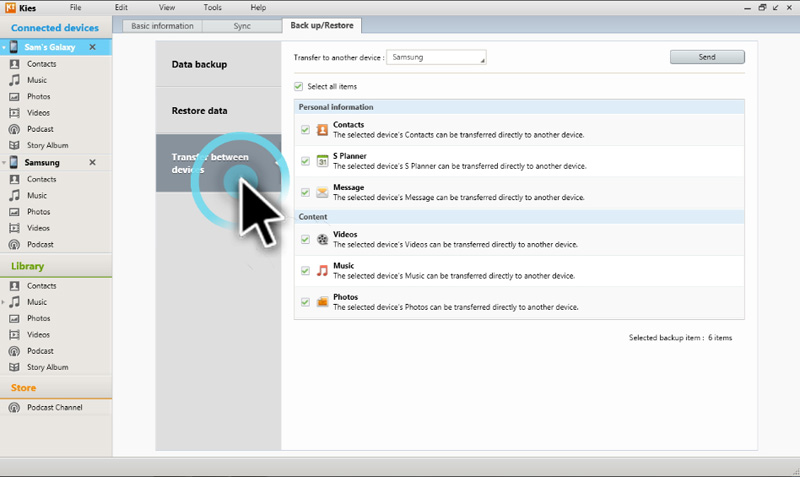
Task: Uncheck the Message transfer checkbox
Action: pos(305,192)
